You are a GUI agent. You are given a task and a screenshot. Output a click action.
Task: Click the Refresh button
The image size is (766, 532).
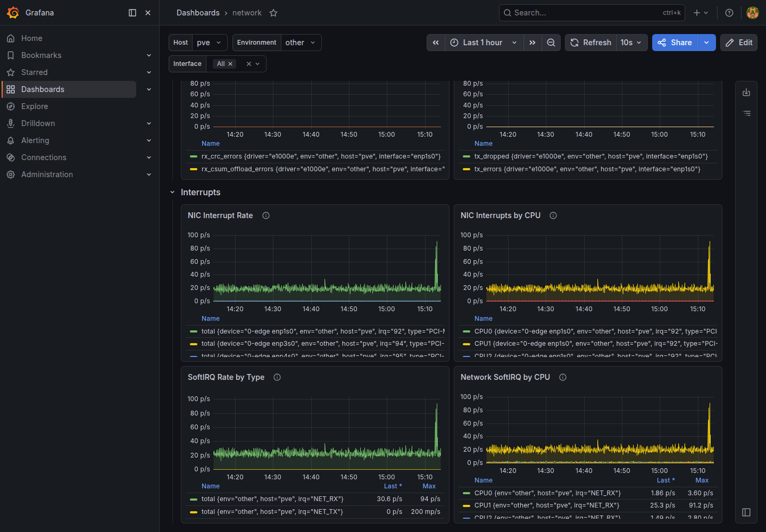tap(590, 43)
